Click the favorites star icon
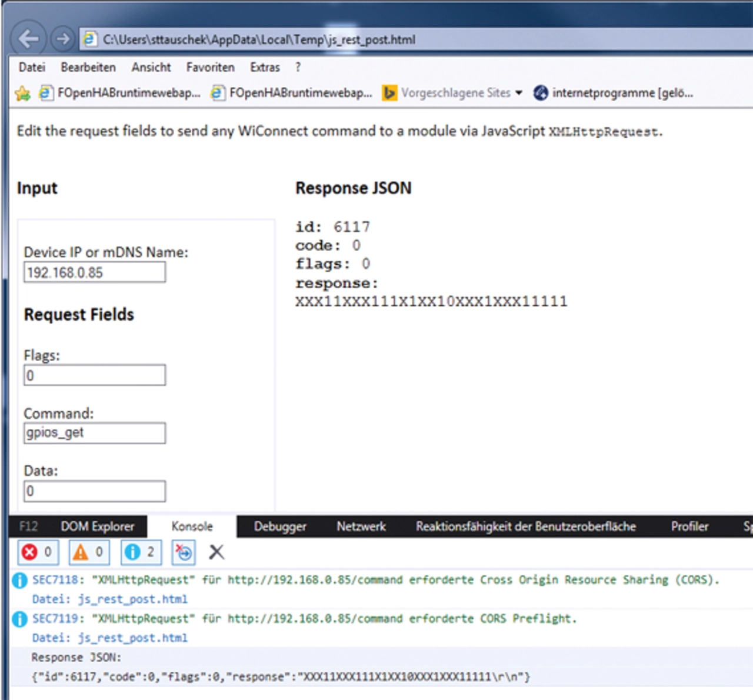Viewport: 753px width, 700px height. 23,93
